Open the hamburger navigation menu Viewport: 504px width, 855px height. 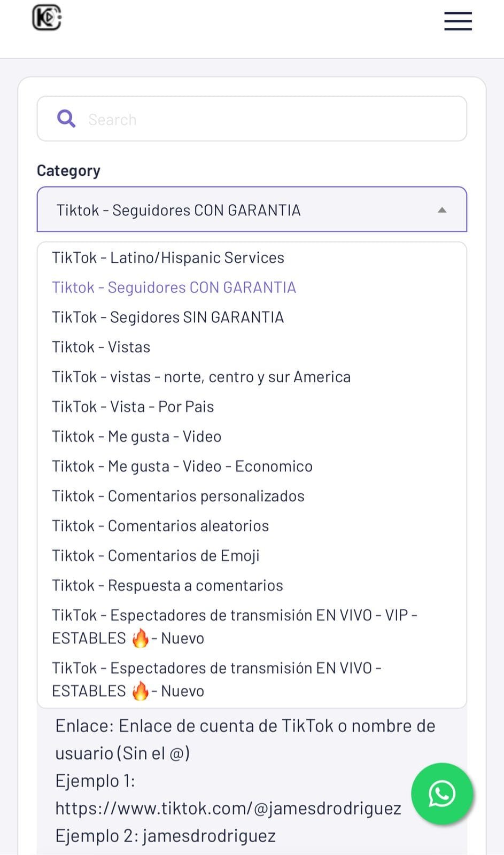point(458,21)
